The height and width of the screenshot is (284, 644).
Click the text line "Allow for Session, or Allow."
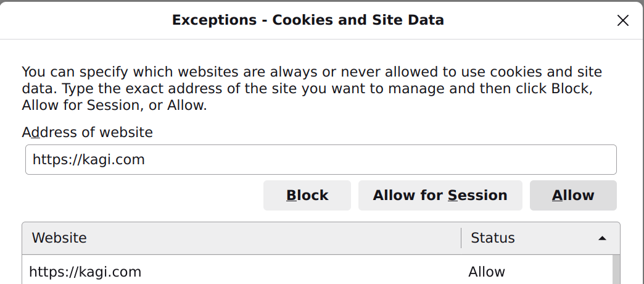click(x=114, y=105)
